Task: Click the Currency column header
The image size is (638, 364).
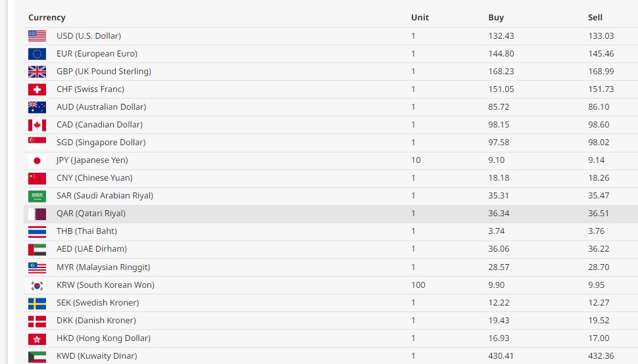Action: (47, 18)
